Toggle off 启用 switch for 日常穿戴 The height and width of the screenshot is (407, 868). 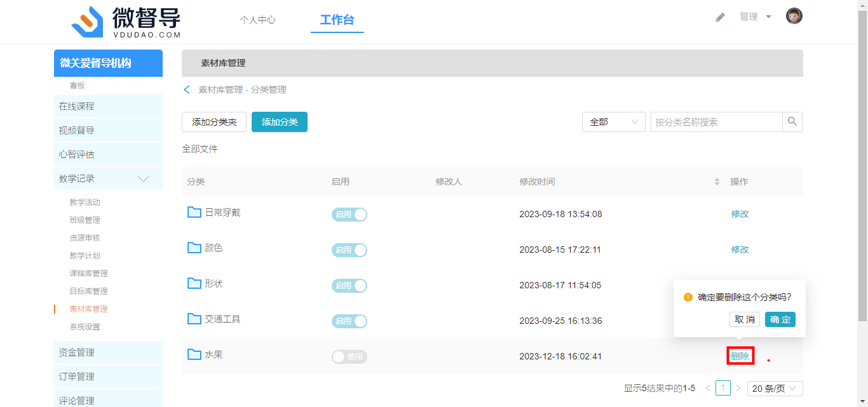(349, 215)
